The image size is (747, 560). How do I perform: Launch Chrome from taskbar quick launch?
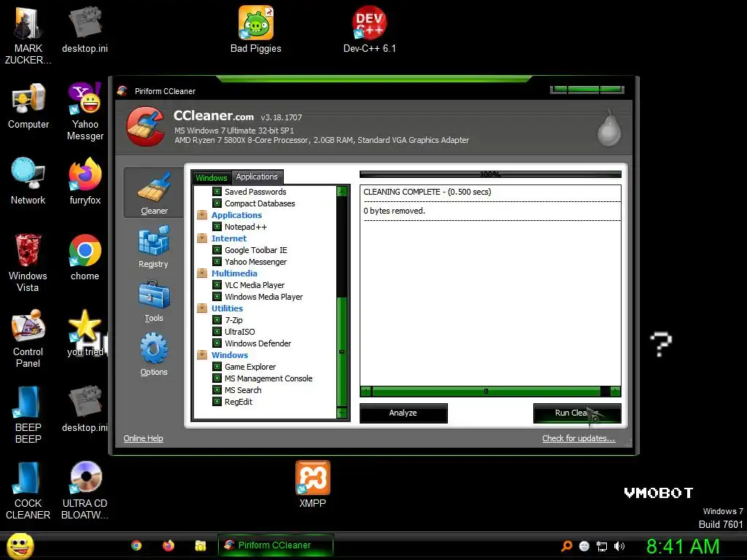tap(136, 545)
